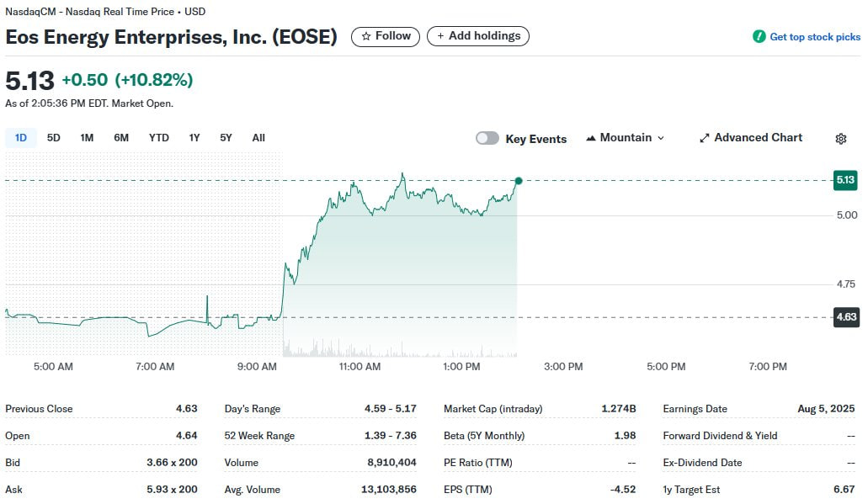Select the 1D time range tab
This screenshot has height=504, width=868.
21,138
